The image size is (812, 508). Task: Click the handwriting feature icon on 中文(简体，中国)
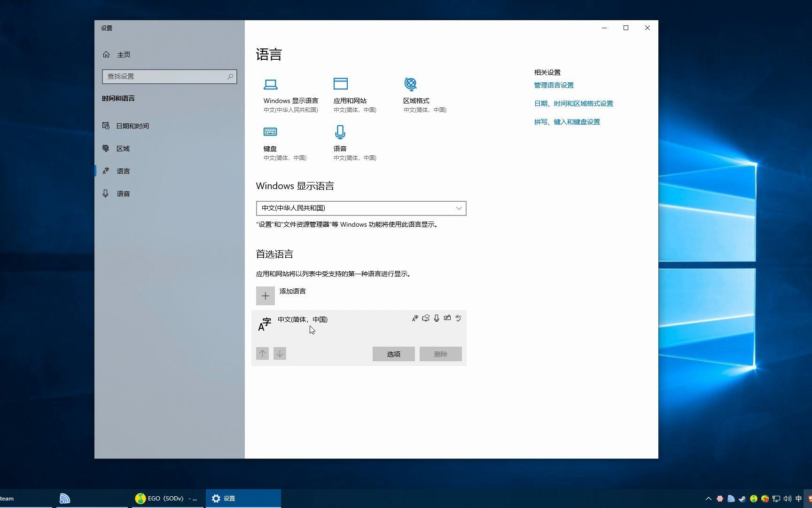pyautogui.click(x=447, y=318)
